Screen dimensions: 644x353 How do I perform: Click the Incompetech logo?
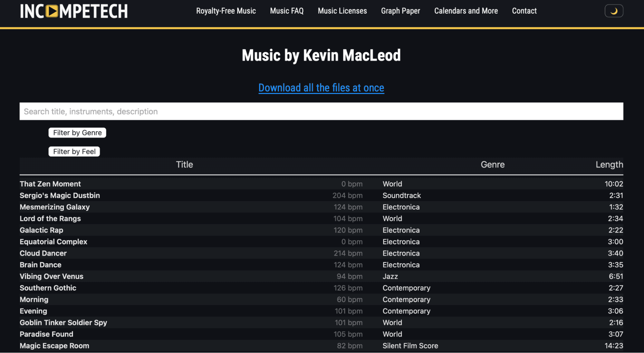[74, 11]
